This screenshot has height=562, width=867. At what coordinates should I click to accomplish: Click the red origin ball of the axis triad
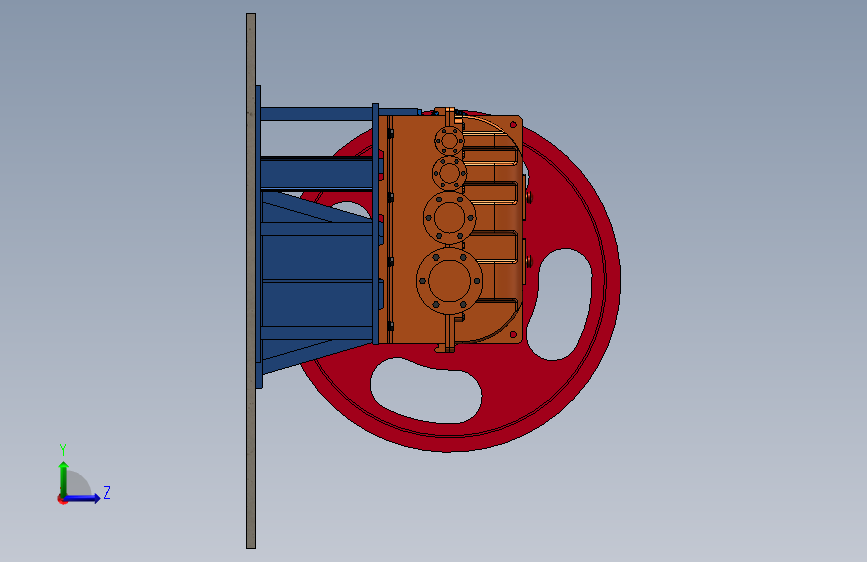tap(61, 499)
